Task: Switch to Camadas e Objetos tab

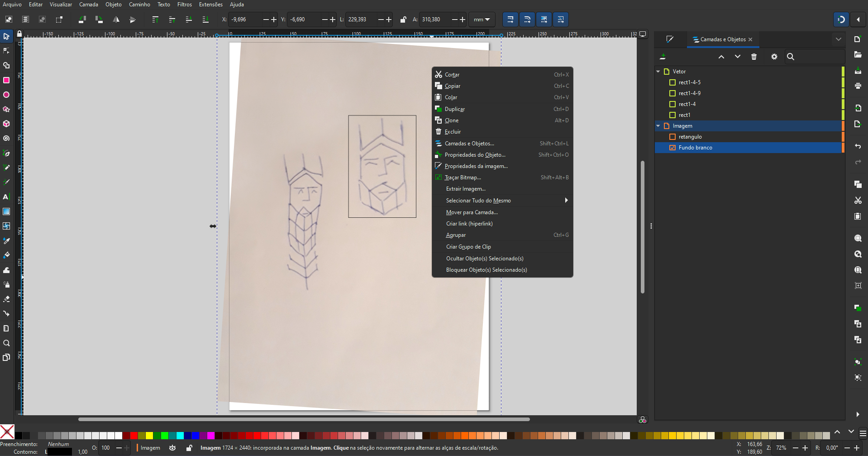Action: [723, 39]
